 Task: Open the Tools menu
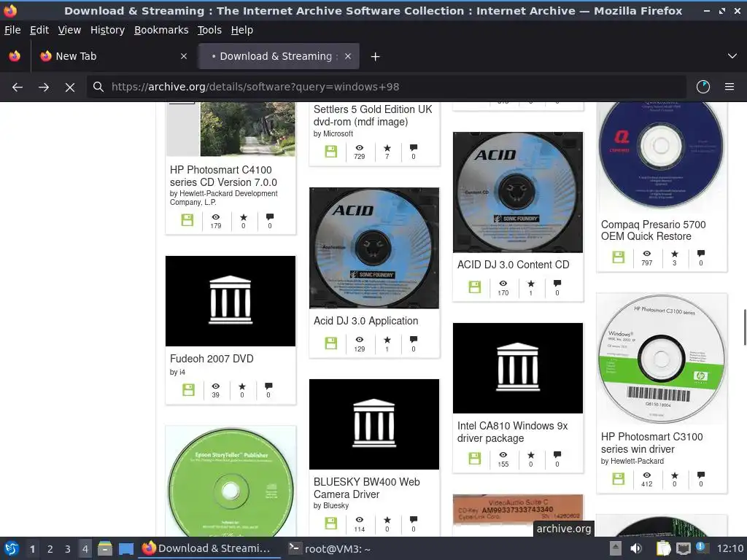coord(209,30)
